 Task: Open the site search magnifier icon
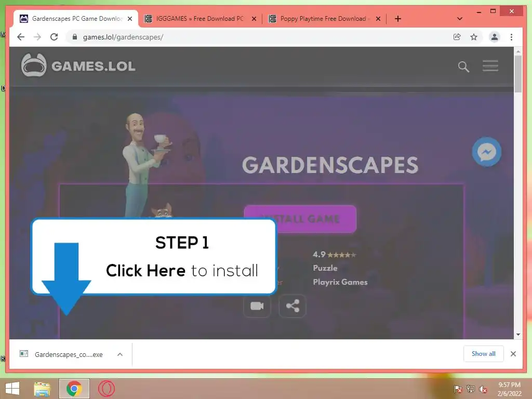click(463, 66)
